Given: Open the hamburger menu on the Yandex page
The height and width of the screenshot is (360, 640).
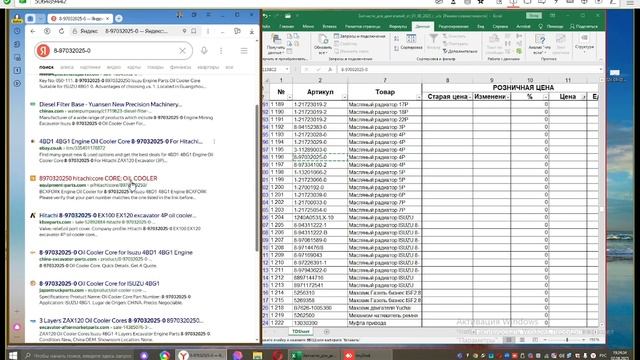Looking at the screenshot, I should (244, 51).
